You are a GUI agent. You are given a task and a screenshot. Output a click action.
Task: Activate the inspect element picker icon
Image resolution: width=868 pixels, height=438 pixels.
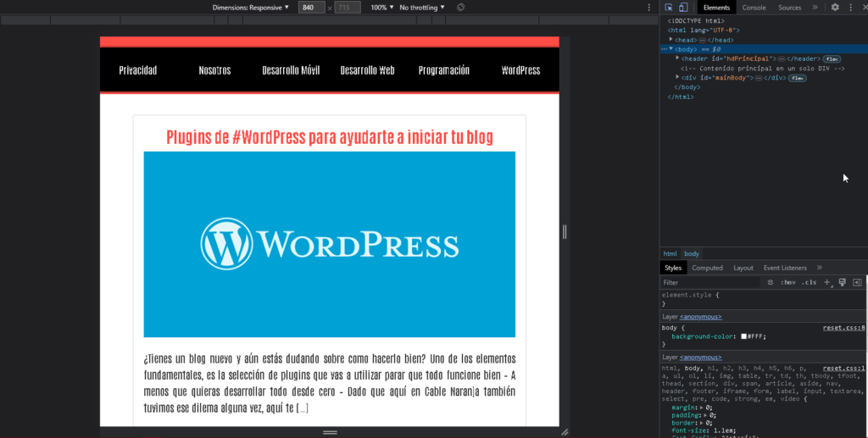pos(669,7)
